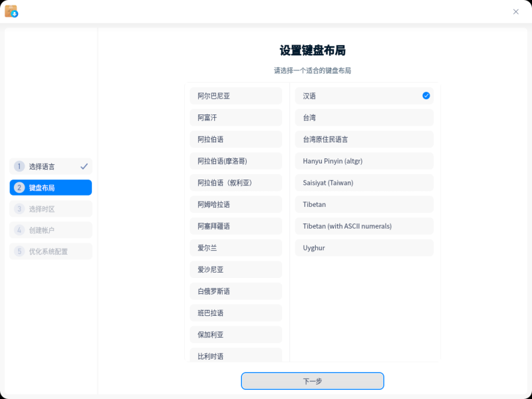532x399 pixels.
Task: Choose 爱尔兰 keyboard layout
Action: tap(236, 248)
